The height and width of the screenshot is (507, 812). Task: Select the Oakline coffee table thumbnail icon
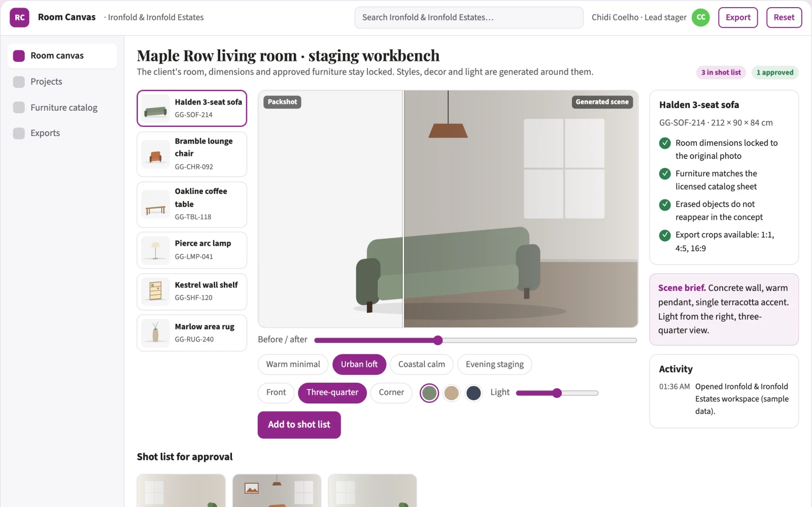pos(155,205)
